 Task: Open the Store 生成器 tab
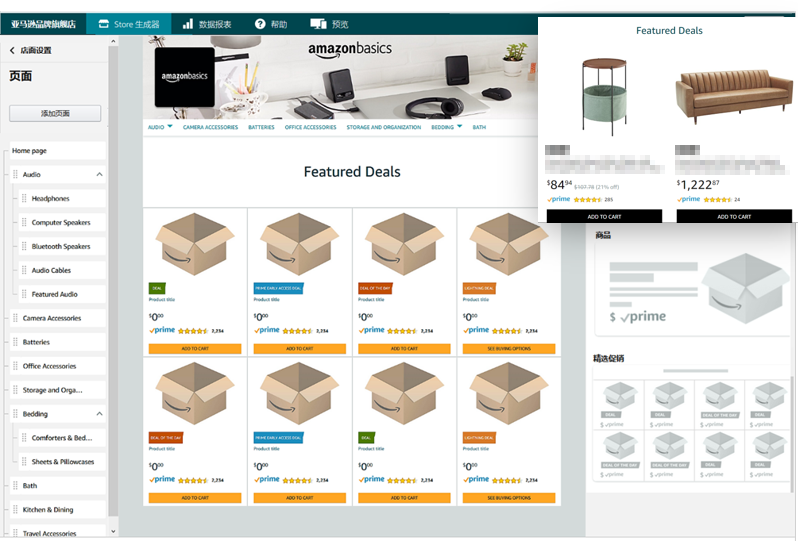click(x=128, y=24)
